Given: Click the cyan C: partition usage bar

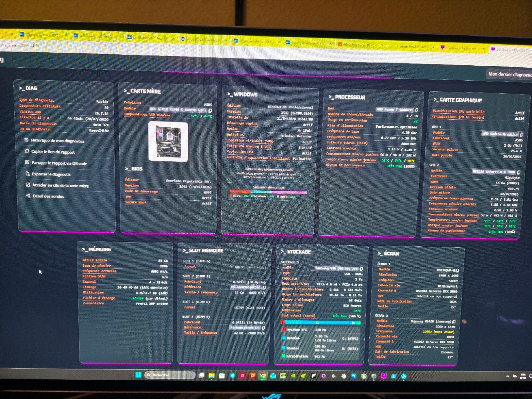Looking at the screenshot, I should point(318,323).
